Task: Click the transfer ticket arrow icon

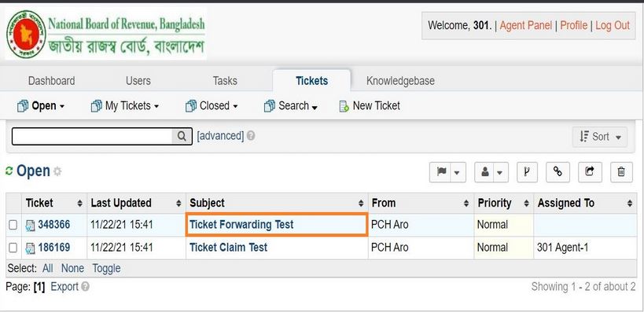Action: tap(590, 172)
